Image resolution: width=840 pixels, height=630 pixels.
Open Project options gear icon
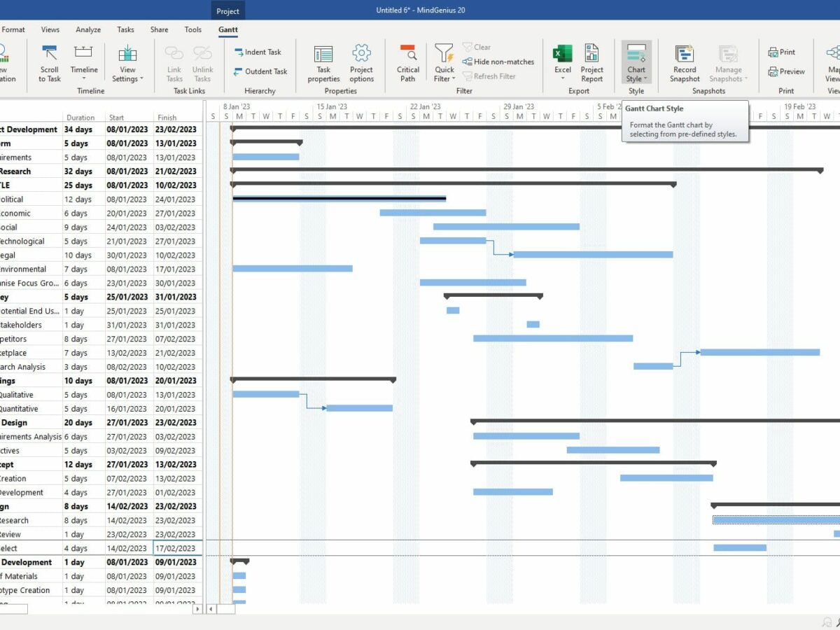tap(361, 55)
